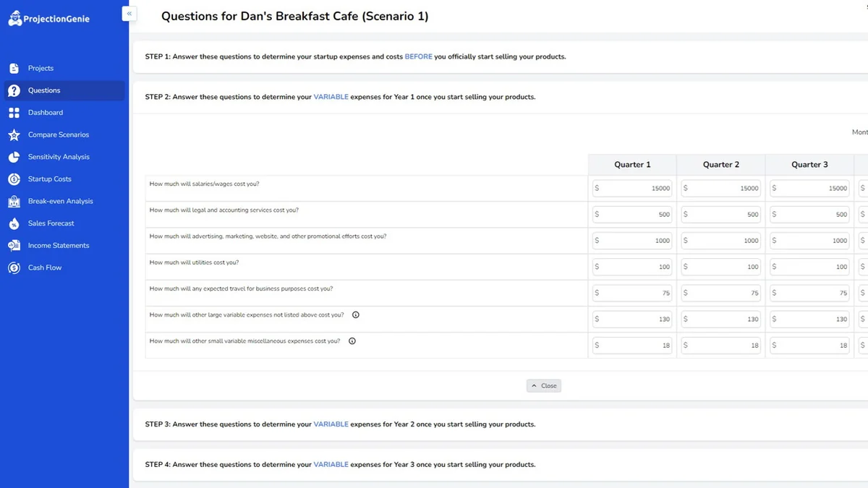The width and height of the screenshot is (868, 488).
Task: Collapse the sidebar with double-chevron button
Action: (x=129, y=13)
